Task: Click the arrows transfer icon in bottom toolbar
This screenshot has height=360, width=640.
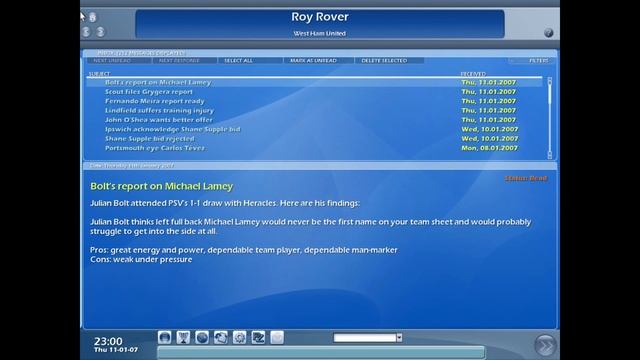Action: coord(221,338)
